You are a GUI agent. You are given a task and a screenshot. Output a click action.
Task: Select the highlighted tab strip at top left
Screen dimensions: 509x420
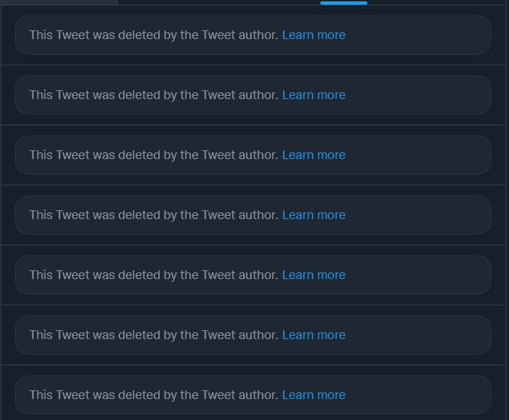[x=59, y=2]
